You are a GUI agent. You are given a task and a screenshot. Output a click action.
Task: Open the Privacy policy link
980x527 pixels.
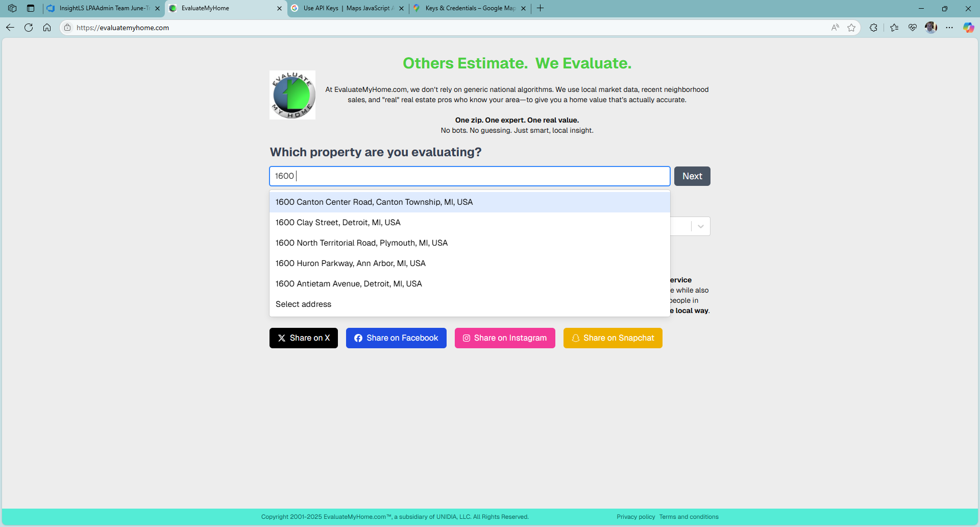tap(635, 516)
